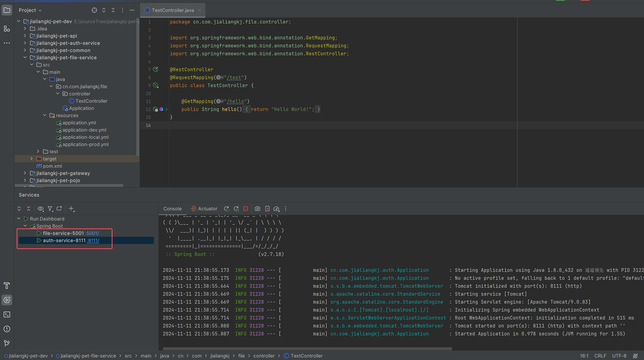644x360 pixels.
Task: Click the /hello URL mapping link
Action: (x=235, y=101)
